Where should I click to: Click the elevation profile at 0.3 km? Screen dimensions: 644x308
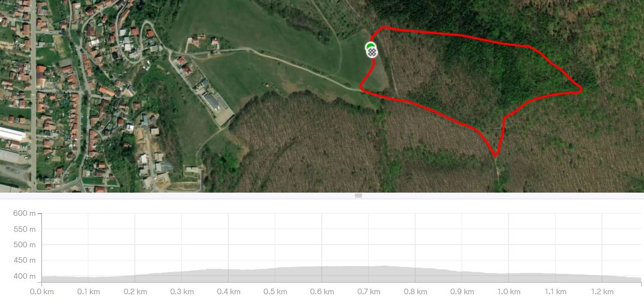[x=181, y=272]
